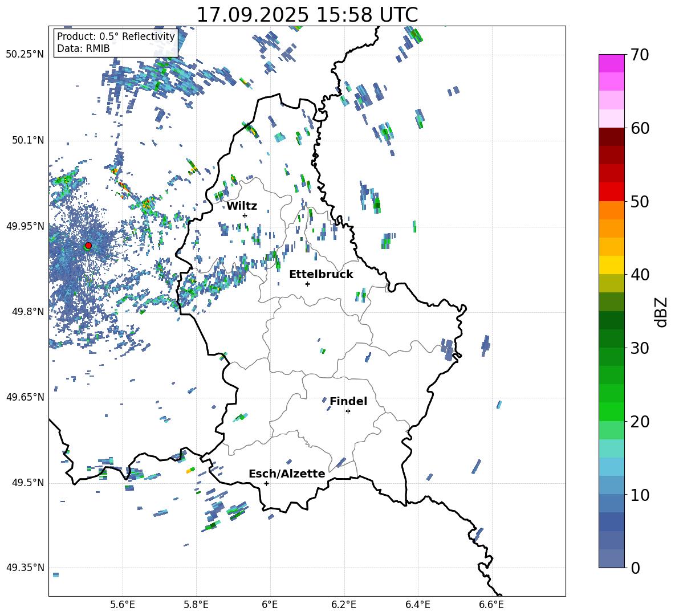
Task: Click the colorbar tick label 0
Action: pyautogui.click(x=635, y=568)
